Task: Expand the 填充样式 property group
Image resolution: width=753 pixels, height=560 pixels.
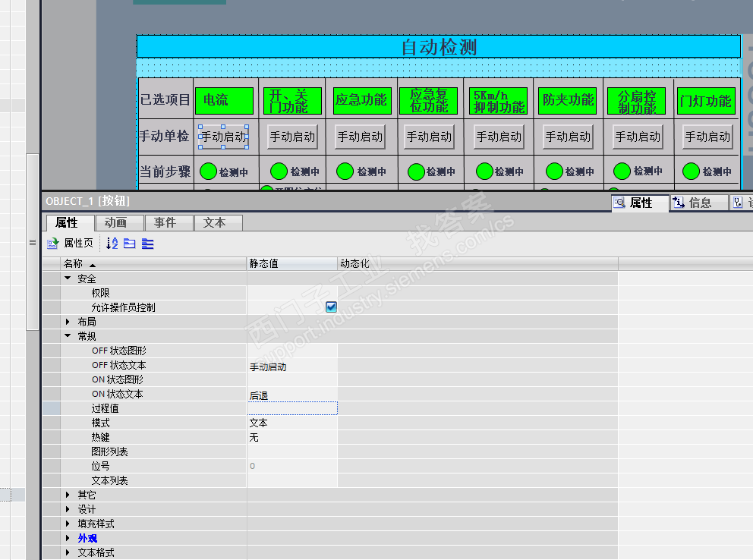Action: [68, 523]
